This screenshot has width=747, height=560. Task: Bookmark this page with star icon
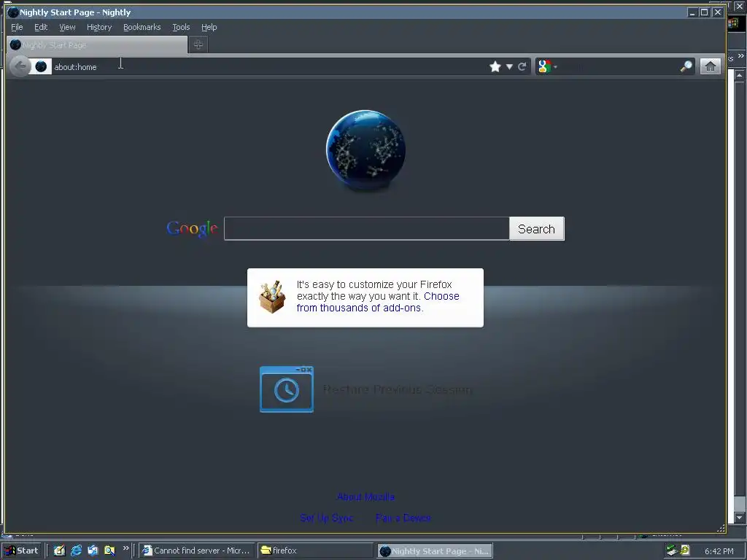point(495,66)
